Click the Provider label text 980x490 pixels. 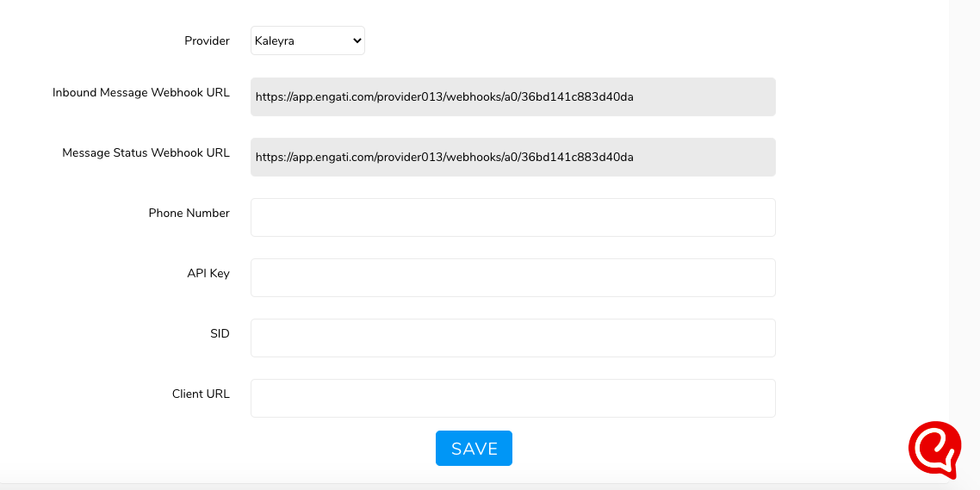207,40
